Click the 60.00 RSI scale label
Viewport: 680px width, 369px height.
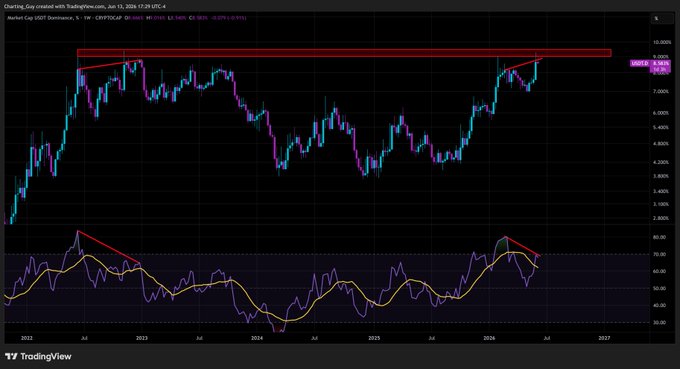pyautogui.click(x=659, y=271)
